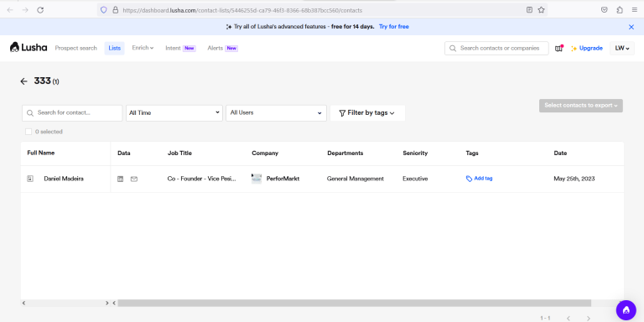This screenshot has height=322, width=644.
Task: Open the All Time date dropdown
Action: 174,113
